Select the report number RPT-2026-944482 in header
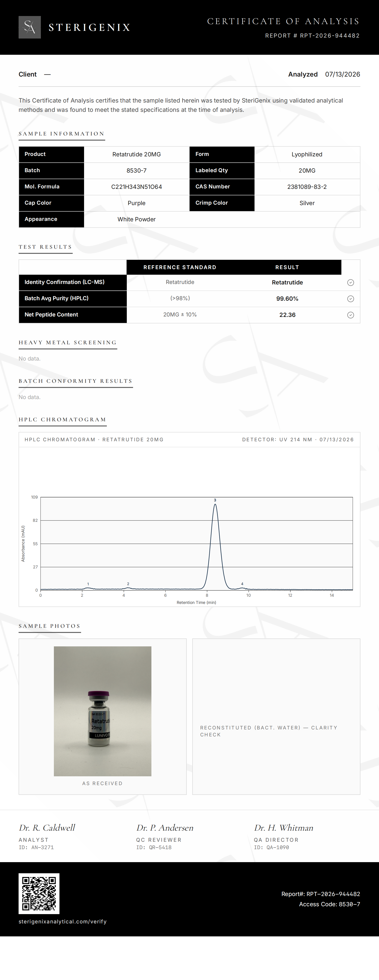This screenshot has width=379, height=980. click(x=312, y=36)
